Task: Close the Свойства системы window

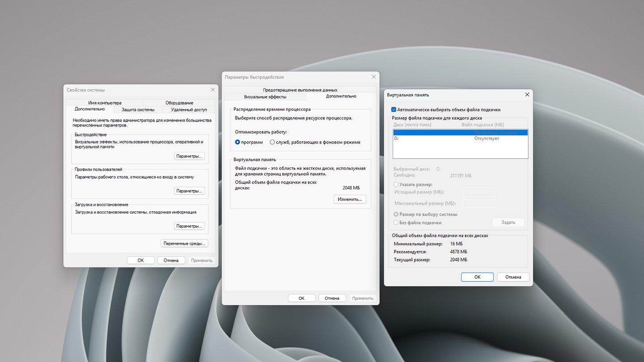Action: 212,90
